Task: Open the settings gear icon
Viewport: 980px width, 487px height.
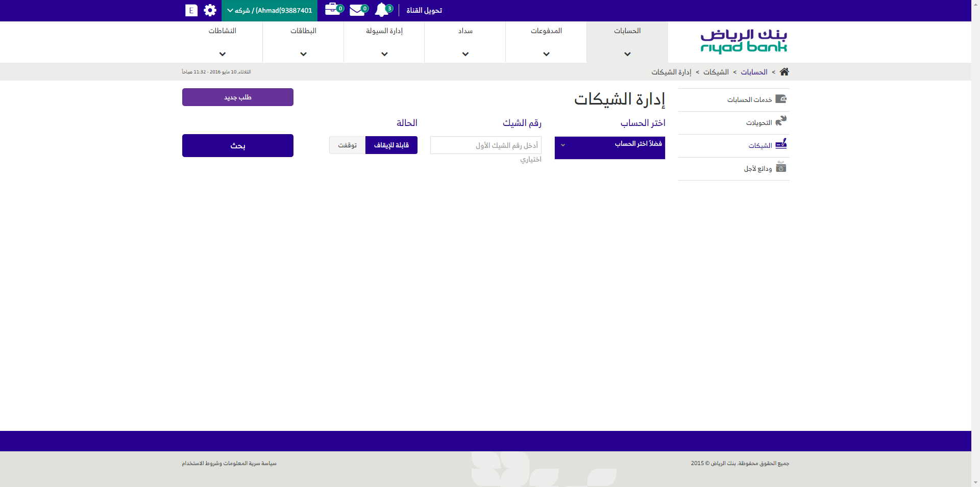Action: pos(210,10)
